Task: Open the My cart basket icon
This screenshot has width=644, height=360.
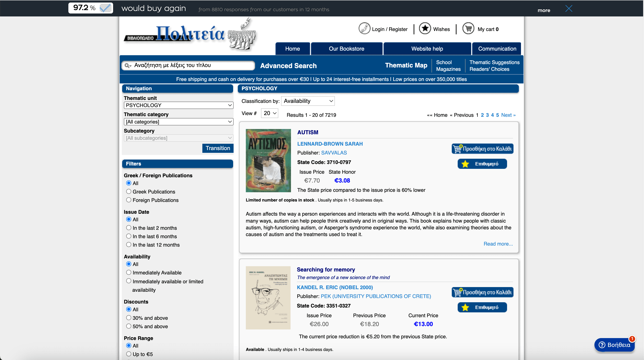Action: 468,29
